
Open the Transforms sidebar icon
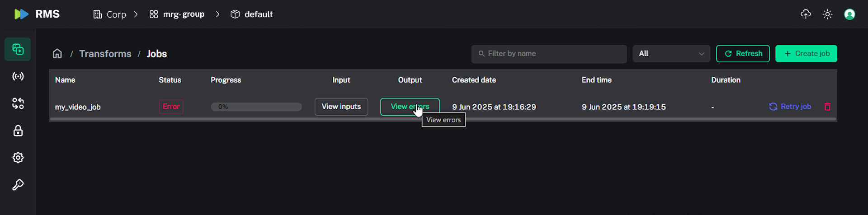tap(18, 49)
